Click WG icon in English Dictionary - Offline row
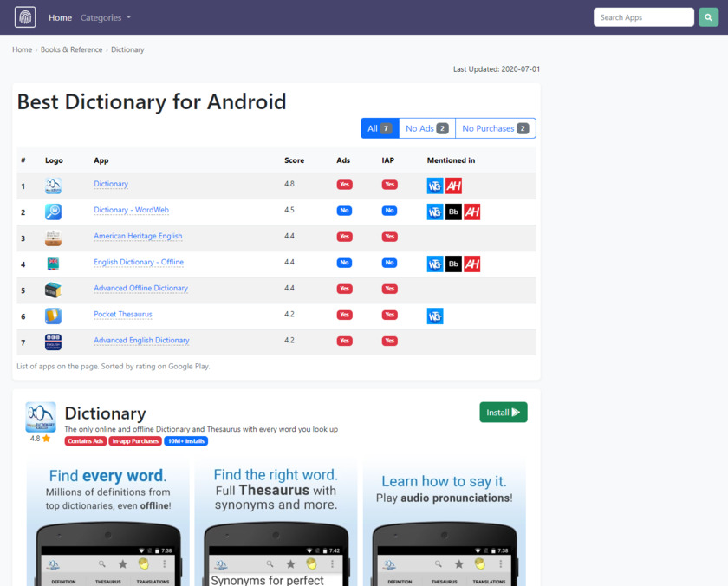 click(x=435, y=264)
